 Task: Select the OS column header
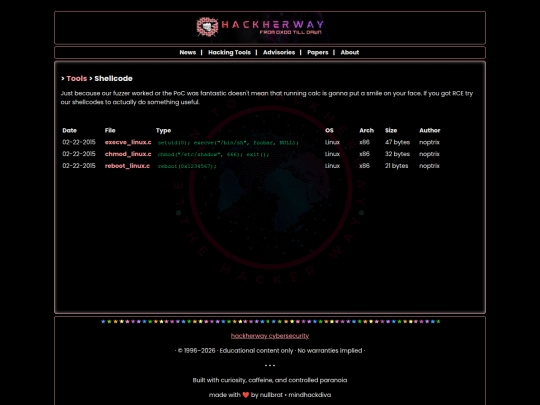pos(329,131)
